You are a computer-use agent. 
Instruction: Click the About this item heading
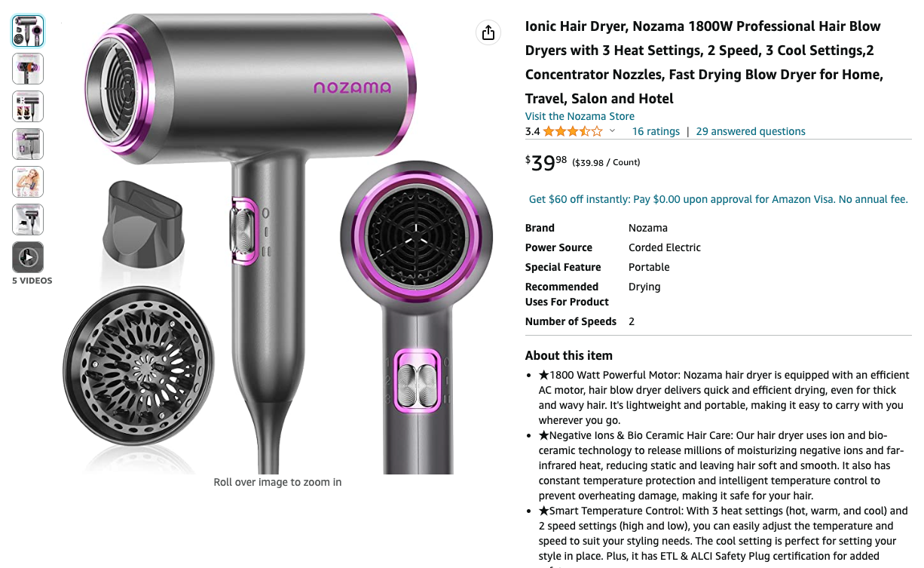click(569, 355)
